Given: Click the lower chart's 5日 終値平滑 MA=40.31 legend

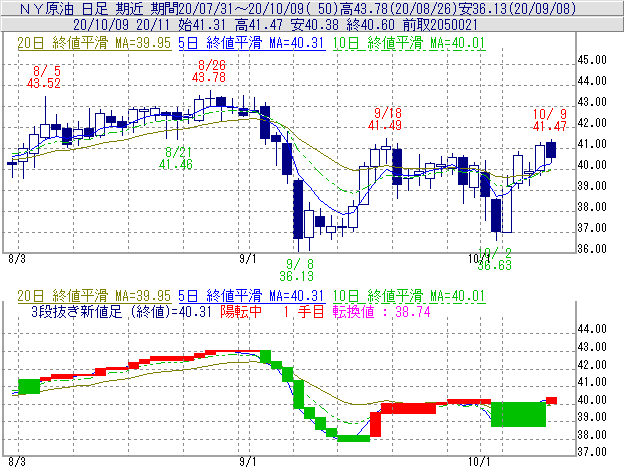Looking at the screenshot, I should click(251, 296).
